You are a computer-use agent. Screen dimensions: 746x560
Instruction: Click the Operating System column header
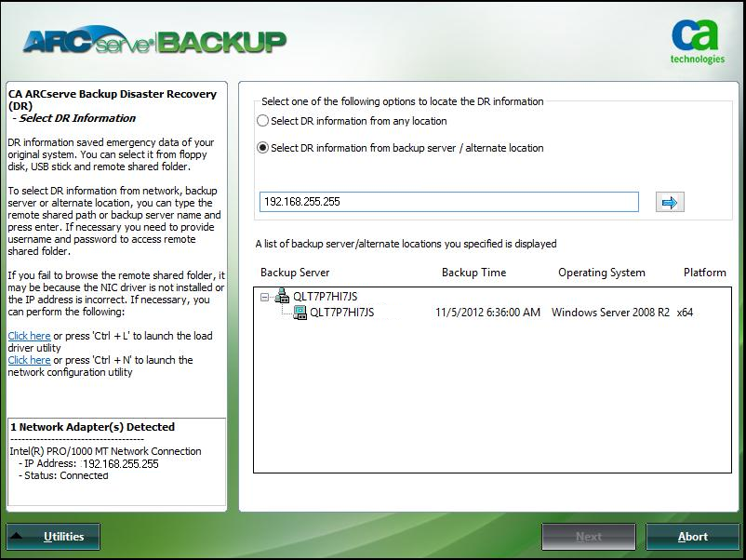[602, 273]
